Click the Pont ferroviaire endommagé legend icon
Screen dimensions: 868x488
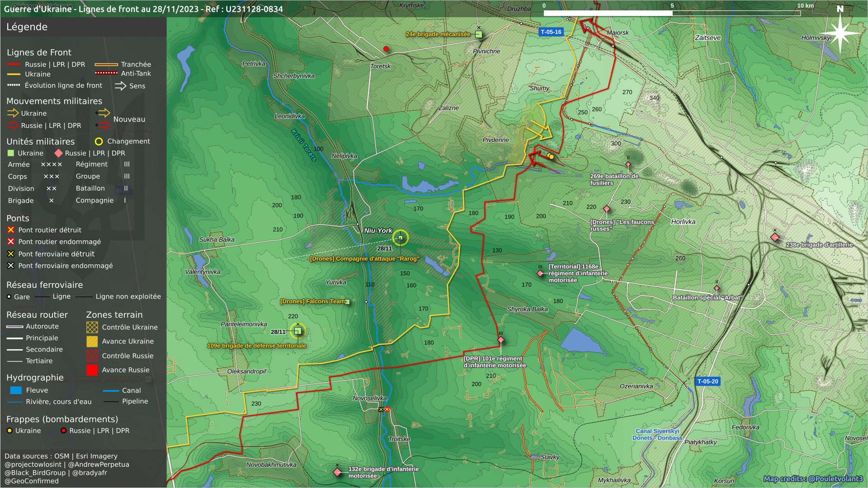[x=11, y=266]
